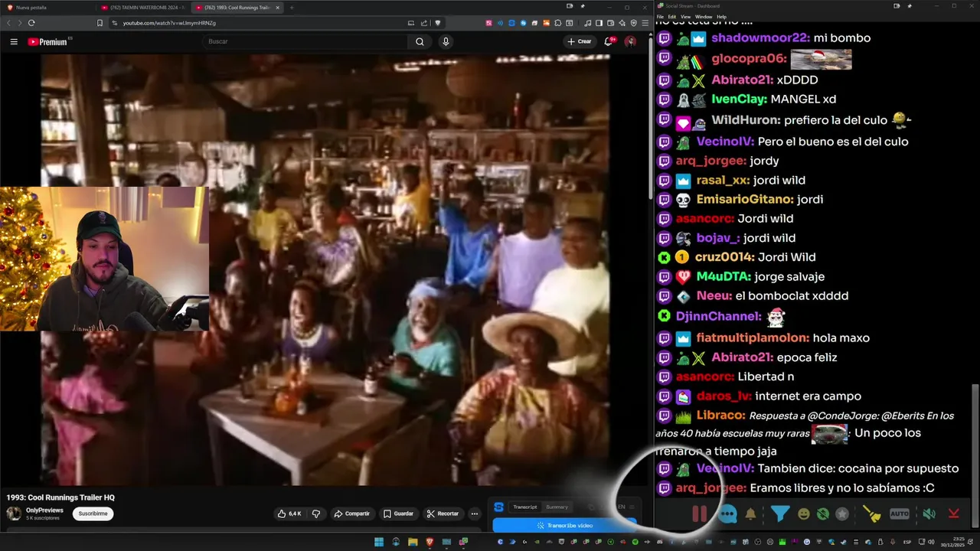Switch to the TAEMIN WATERBOMB 2024 tab

[x=143, y=8]
